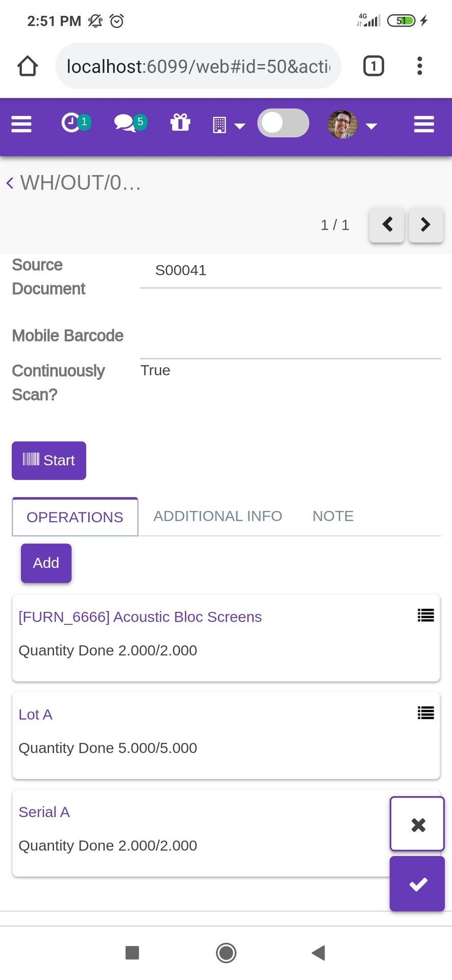The width and height of the screenshot is (452, 980).
Task: Open the left hamburger apps menu
Action: (21, 124)
